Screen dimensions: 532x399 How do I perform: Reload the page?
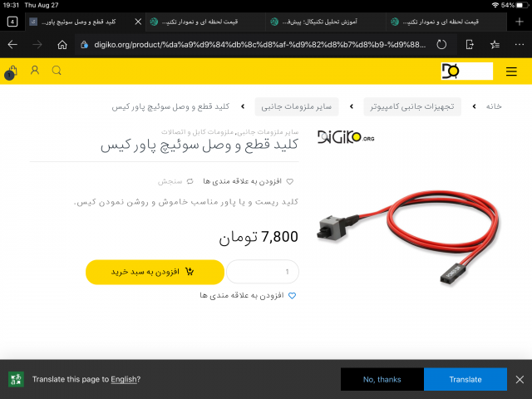coord(441,44)
